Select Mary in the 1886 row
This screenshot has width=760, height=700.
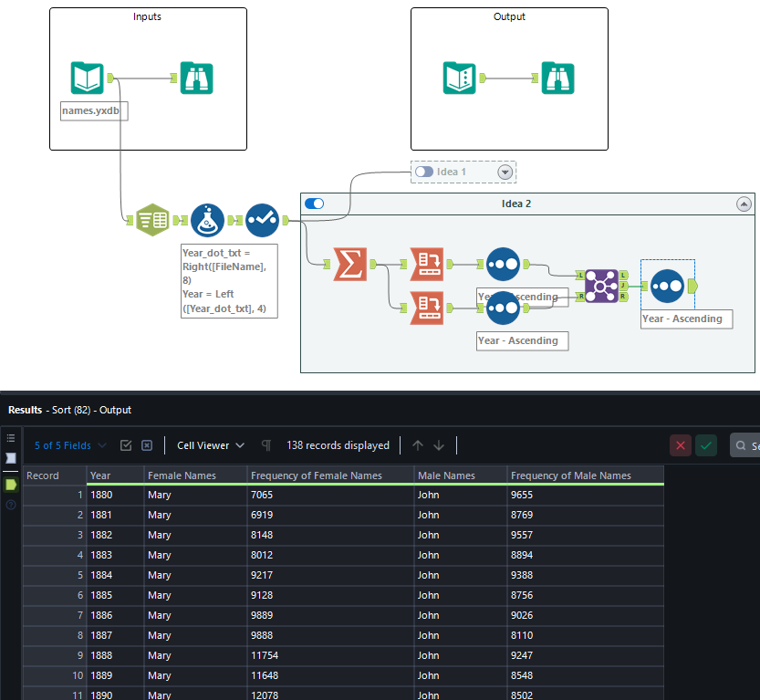tap(196, 615)
